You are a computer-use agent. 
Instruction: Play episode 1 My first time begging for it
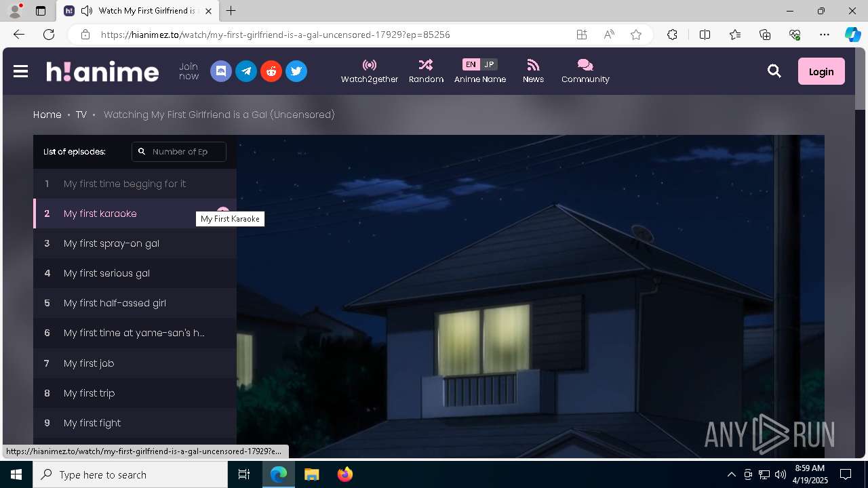[x=135, y=184]
